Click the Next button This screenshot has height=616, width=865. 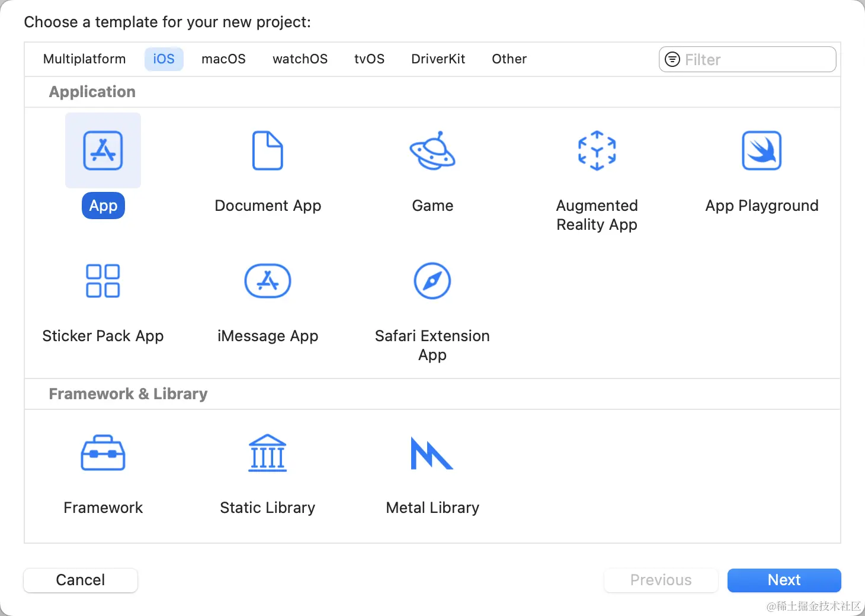pos(784,580)
